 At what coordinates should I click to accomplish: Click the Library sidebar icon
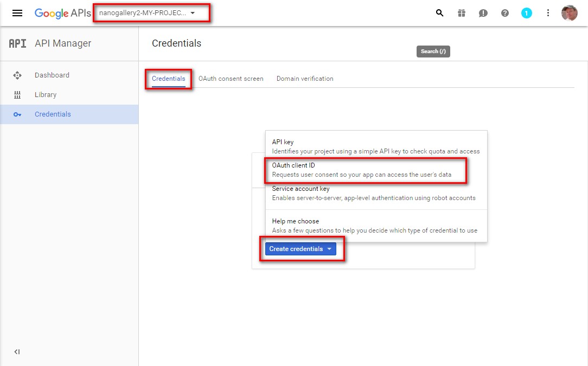17,94
